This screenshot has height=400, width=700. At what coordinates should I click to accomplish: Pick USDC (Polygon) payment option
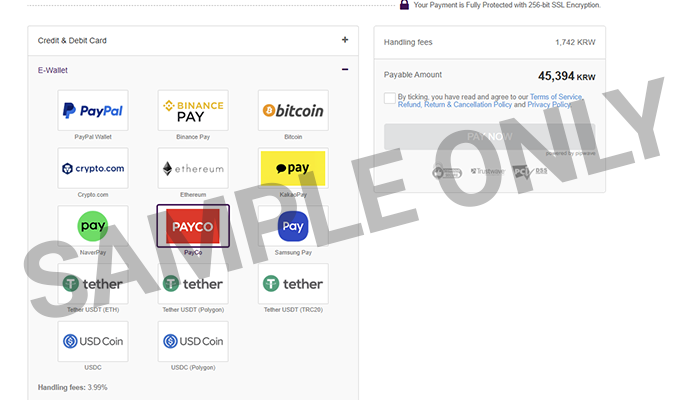point(193,341)
